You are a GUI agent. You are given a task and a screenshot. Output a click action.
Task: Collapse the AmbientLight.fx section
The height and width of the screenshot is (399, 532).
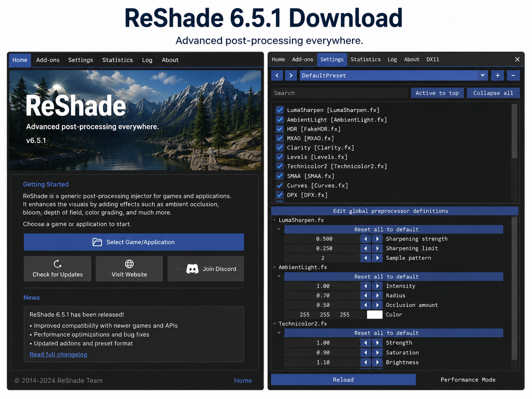(x=274, y=267)
